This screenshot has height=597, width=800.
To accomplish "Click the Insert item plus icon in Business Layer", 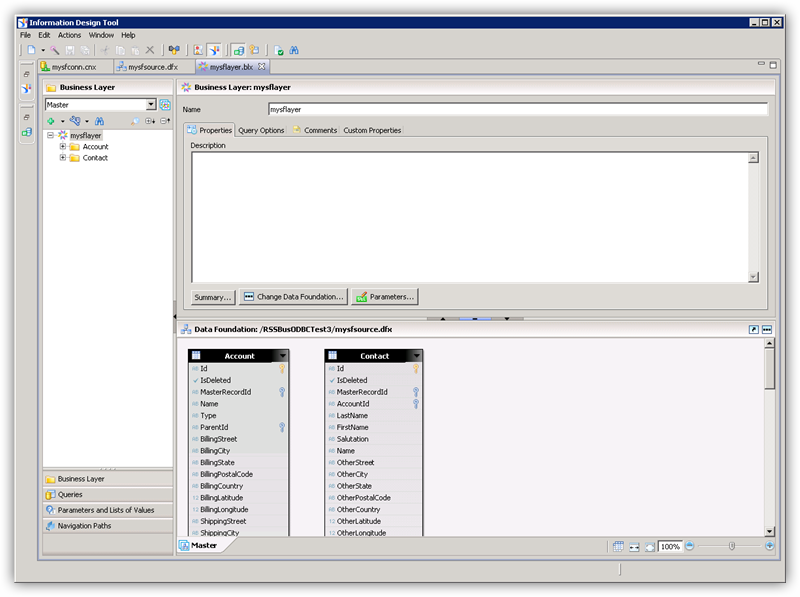I will point(51,120).
